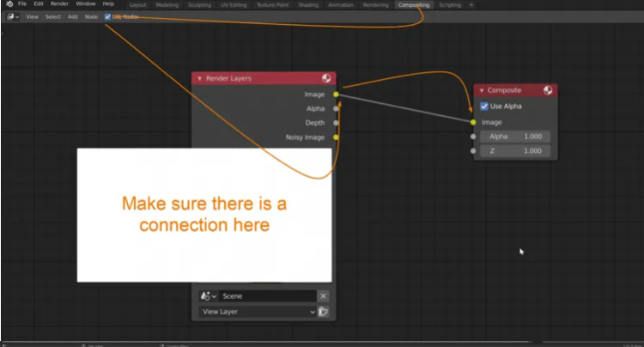
Task: Add a new workspace with plus icon
Action: coord(471,4)
